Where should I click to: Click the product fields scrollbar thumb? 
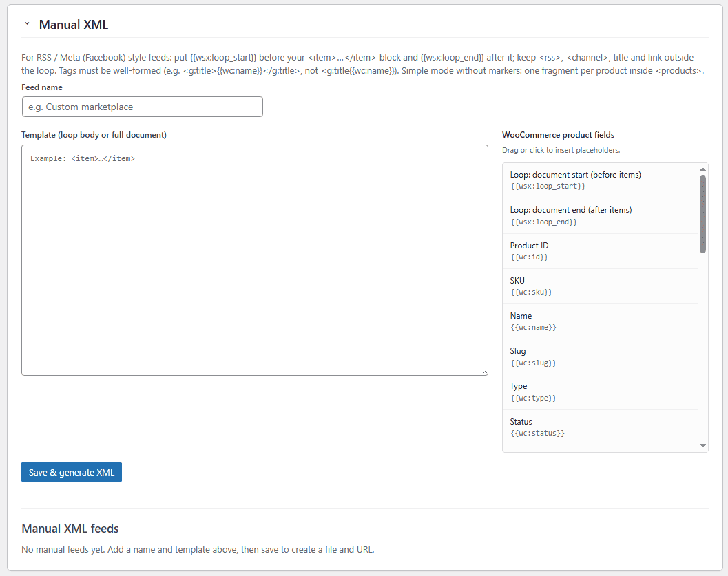pyautogui.click(x=703, y=214)
